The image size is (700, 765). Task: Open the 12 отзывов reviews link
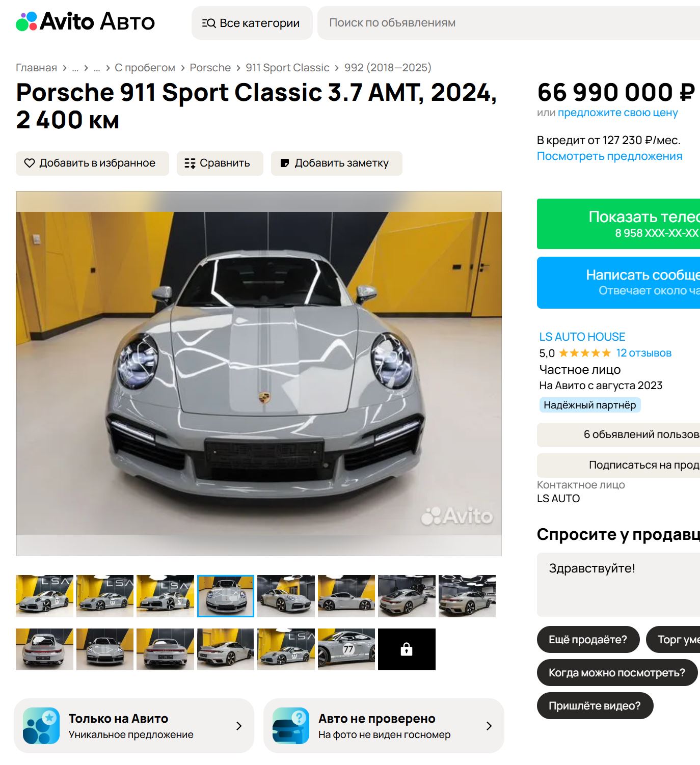tap(643, 353)
